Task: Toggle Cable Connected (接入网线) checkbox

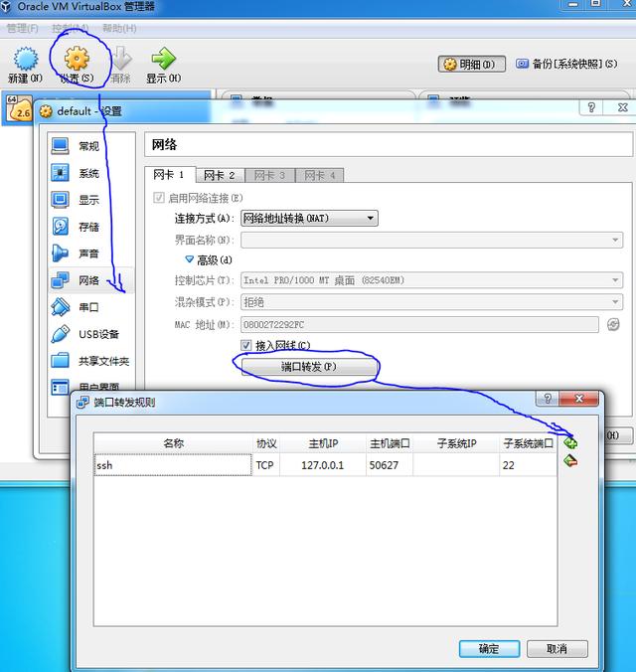Action: [x=246, y=345]
